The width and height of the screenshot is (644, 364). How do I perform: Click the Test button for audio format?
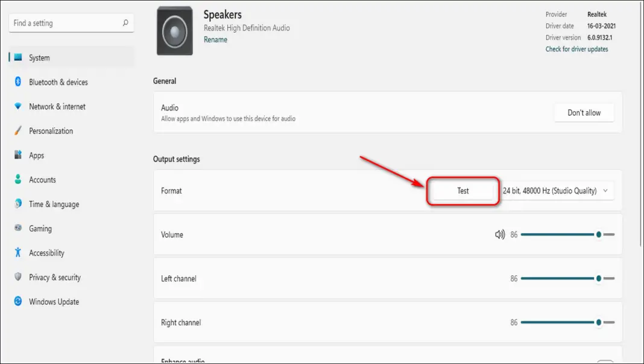pyautogui.click(x=462, y=190)
